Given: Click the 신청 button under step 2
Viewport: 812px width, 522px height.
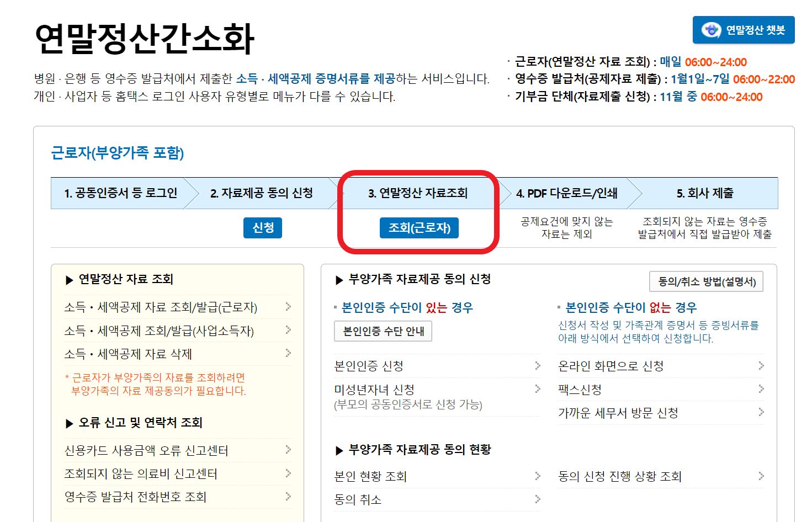Looking at the screenshot, I should click(x=263, y=228).
